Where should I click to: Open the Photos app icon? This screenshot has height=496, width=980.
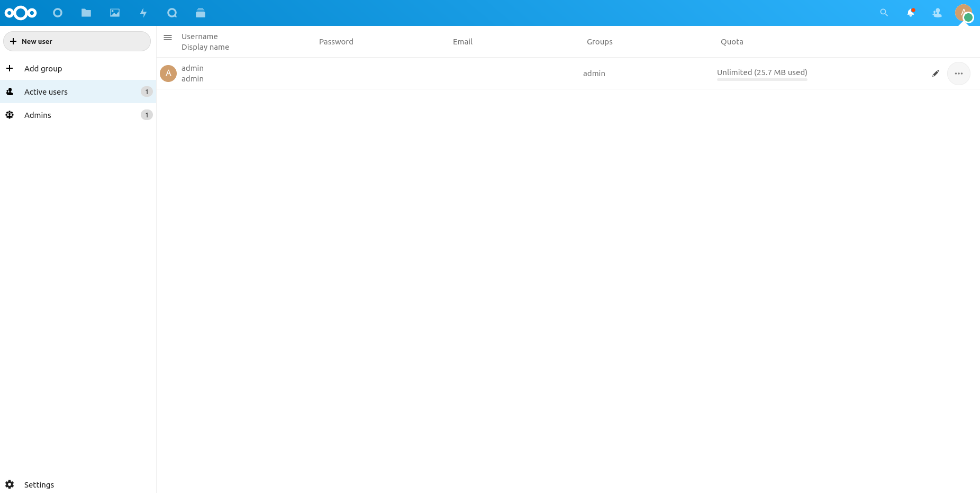click(x=115, y=13)
